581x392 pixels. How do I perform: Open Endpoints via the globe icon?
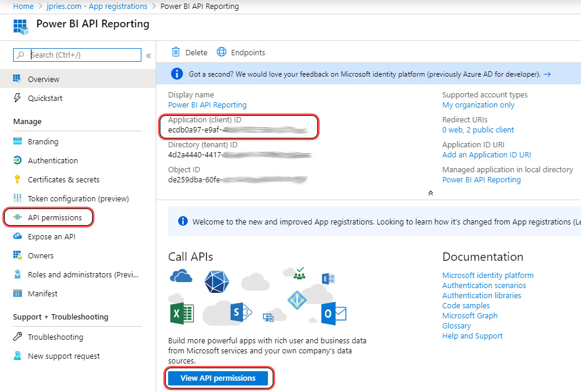pyautogui.click(x=222, y=52)
